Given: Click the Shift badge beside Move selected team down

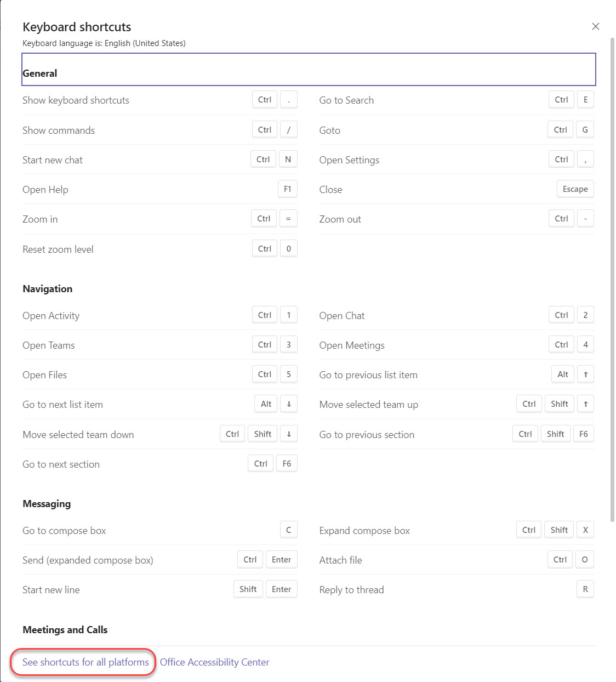Looking at the screenshot, I should (x=262, y=433).
